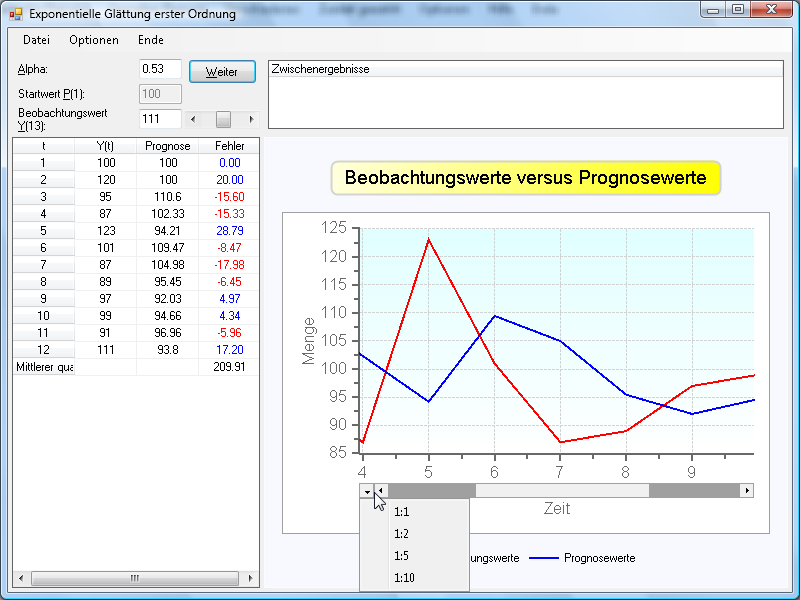
Task: Select the 1:1 zoom ratio
Action: point(402,511)
